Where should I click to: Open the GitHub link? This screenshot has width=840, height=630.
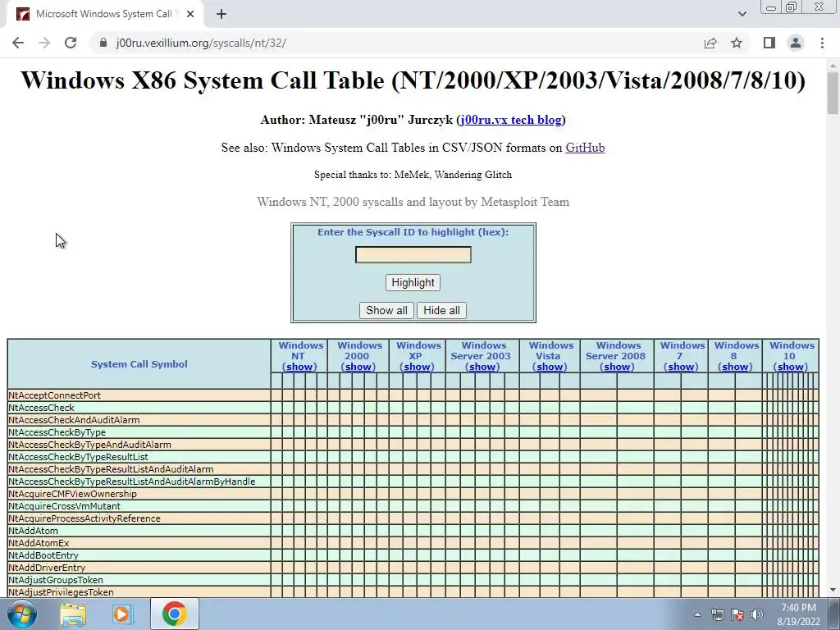click(x=585, y=148)
